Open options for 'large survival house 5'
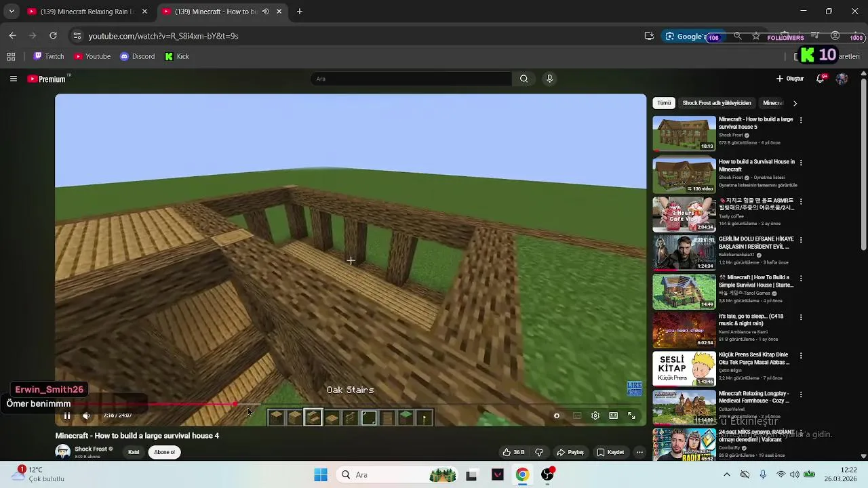This screenshot has width=868, height=488. pos(801,120)
